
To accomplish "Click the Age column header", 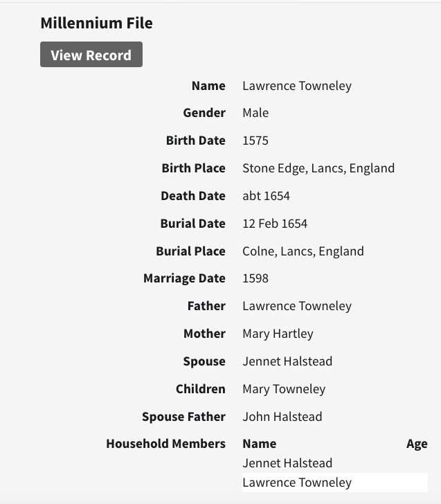I will click(417, 444).
